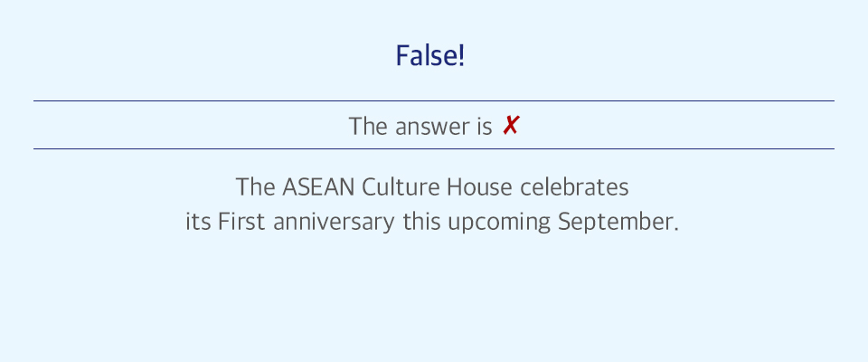This screenshot has height=362, width=868.
Task: Click the exclamation mark after 'False'
Action: [461, 56]
